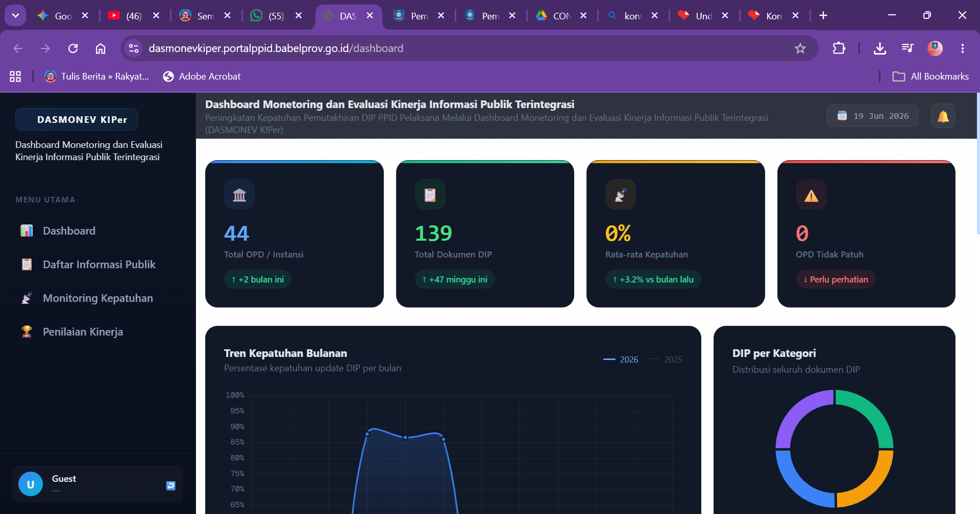The height and width of the screenshot is (514, 980).
Task: Click the Total OPD building icon
Action: point(239,194)
